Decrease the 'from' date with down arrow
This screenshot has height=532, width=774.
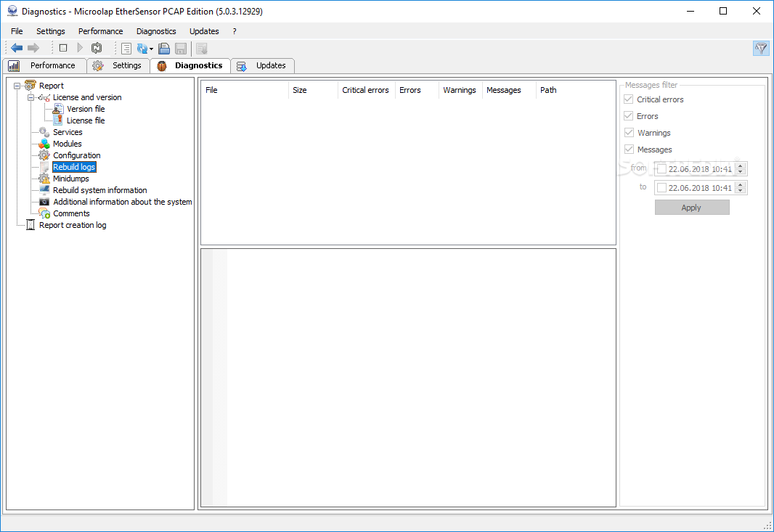pyautogui.click(x=741, y=172)
